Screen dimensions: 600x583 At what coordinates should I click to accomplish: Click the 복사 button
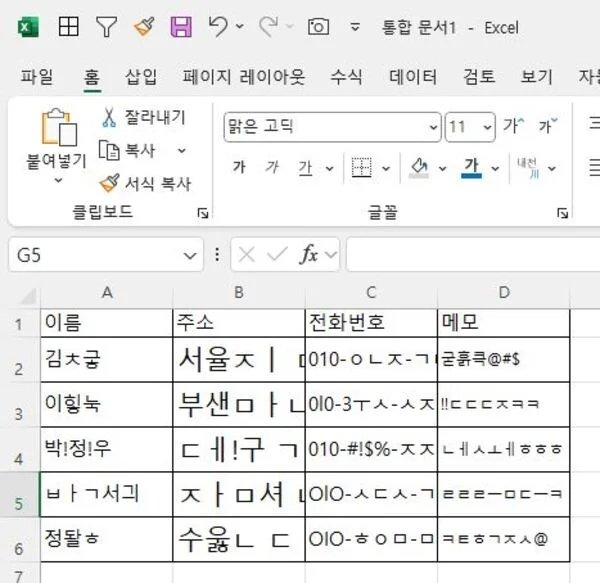coord(128,150)
